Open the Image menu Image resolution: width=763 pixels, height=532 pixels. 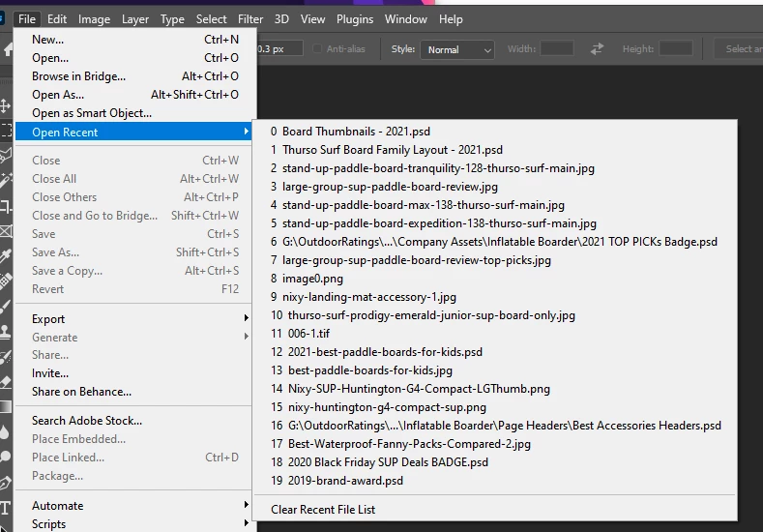(x=94, y=19)
